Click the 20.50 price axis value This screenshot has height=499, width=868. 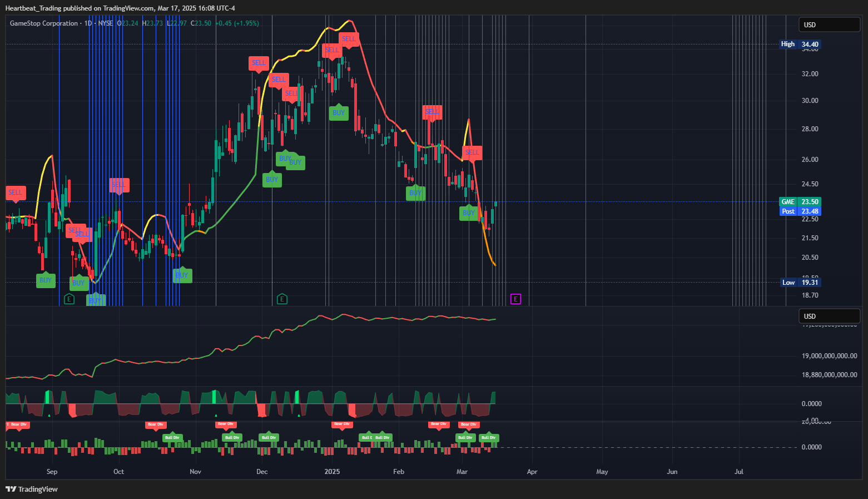click(810, 258)
